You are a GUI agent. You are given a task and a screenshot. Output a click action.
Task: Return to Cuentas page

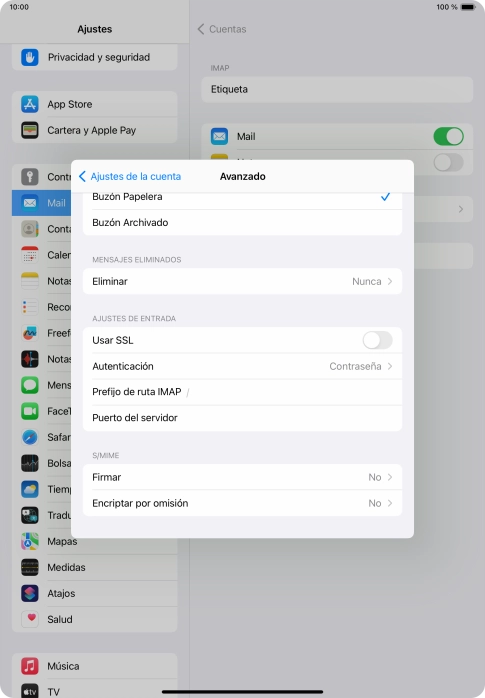click(222, 29)
